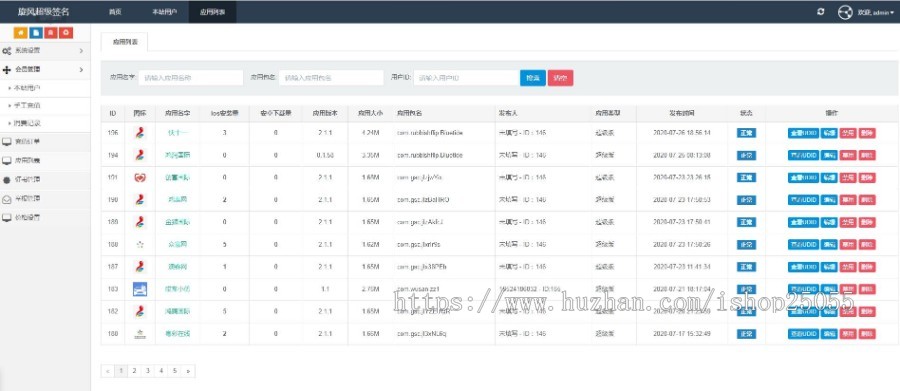Click the orange home shortcut icon
The height and width of the screenshot is (391, 900).
(x=21, y=33)
